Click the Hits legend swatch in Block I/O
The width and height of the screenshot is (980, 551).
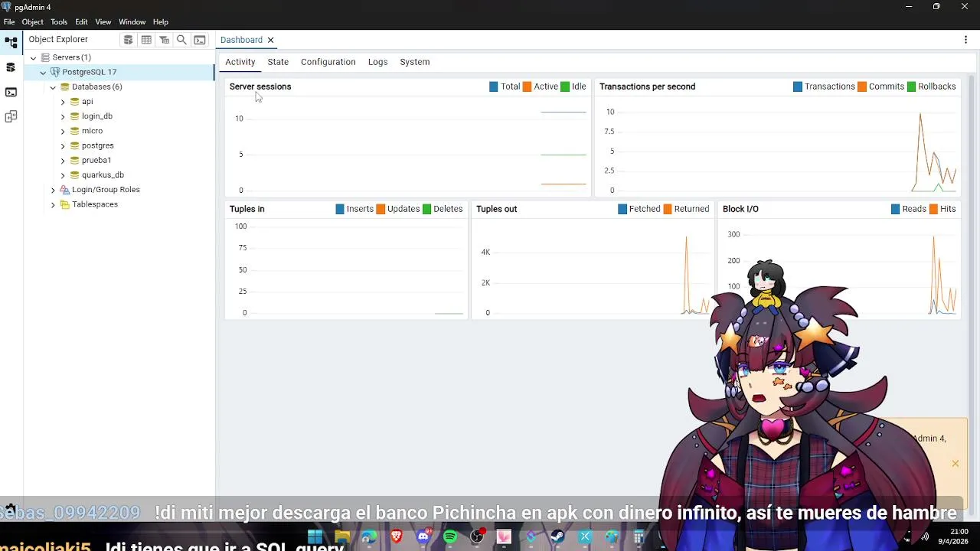[x=933, y=209]
